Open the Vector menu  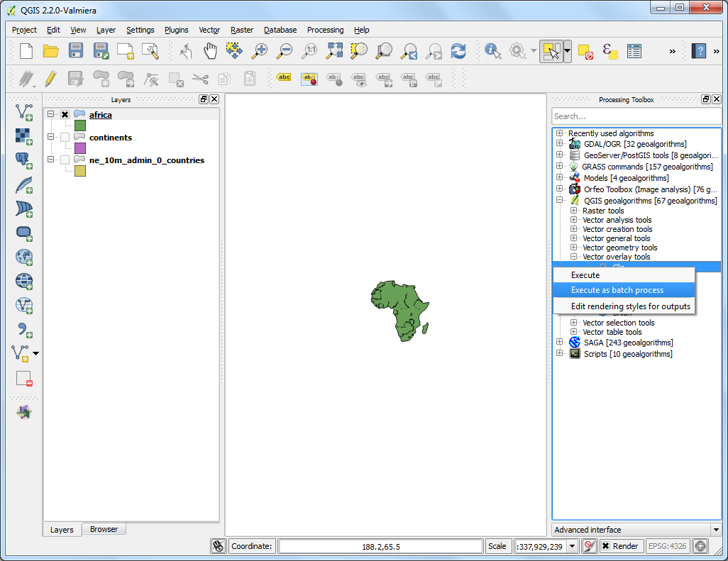209,30
